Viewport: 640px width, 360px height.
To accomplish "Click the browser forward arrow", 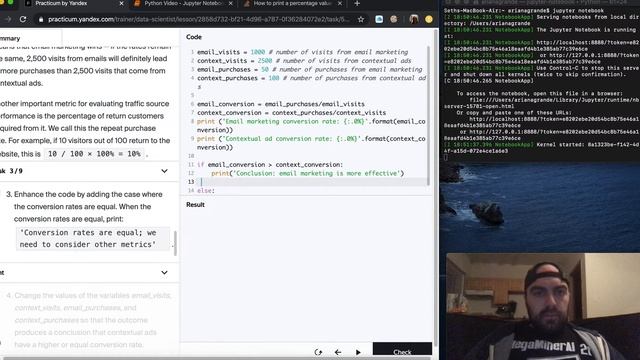I will (7, 19).
